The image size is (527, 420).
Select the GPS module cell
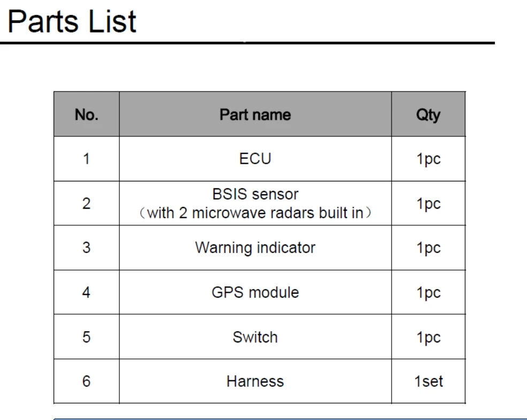tap(255, 293)
